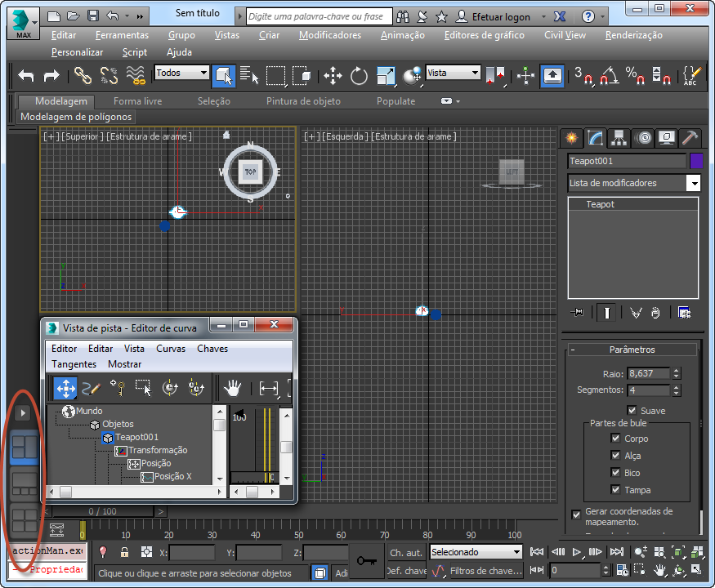The width and height of the screenshot is (715, 588).
Task: Activate the Select and Rotate tool
Action: click(x=359, y=76)
